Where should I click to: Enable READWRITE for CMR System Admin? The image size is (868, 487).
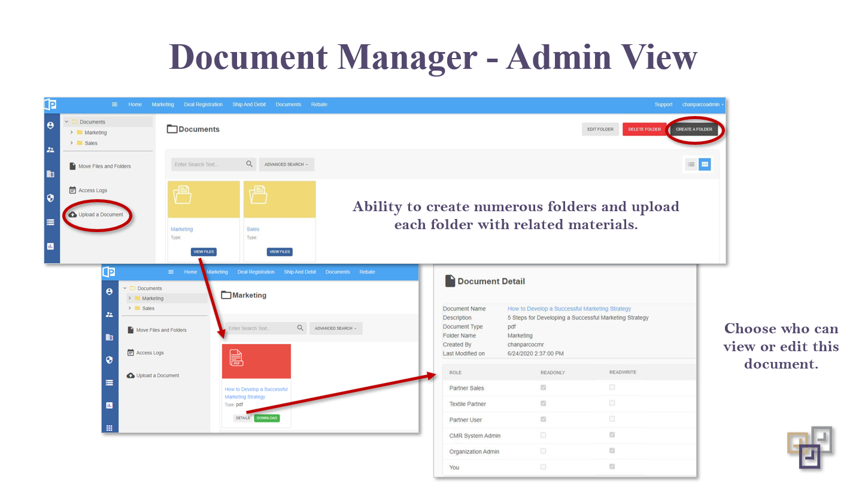click(612, 435)
